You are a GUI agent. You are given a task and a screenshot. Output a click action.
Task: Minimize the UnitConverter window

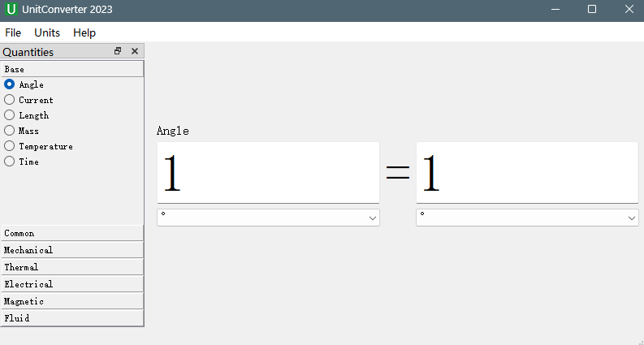[555, 9]
